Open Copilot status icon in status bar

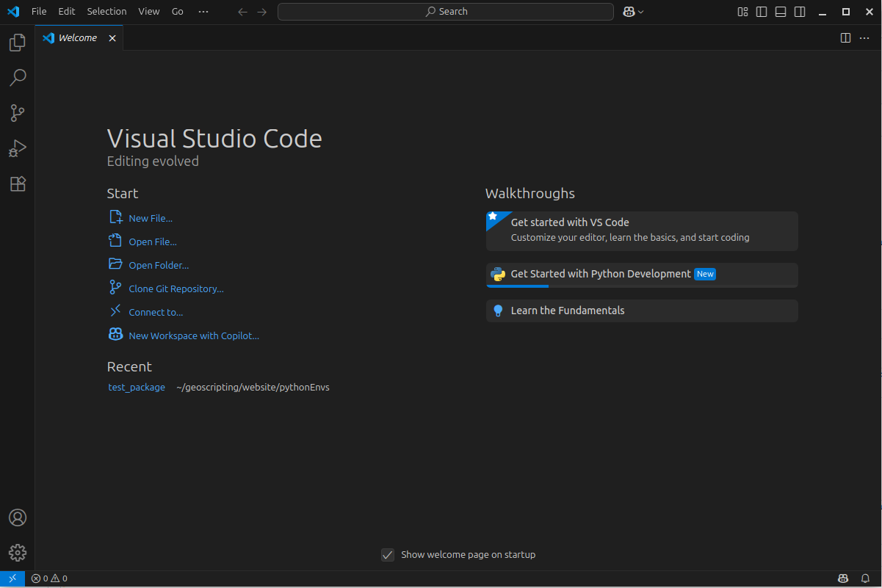[x=844, y=578]
